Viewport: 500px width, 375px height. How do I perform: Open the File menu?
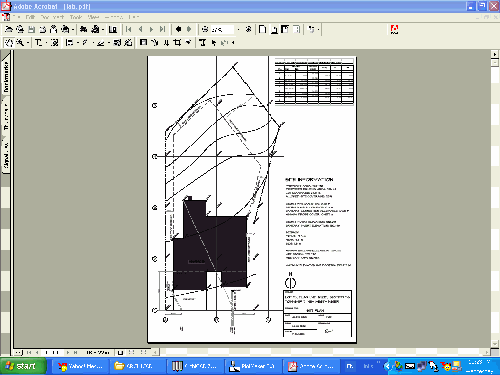[x=17, y=17]
